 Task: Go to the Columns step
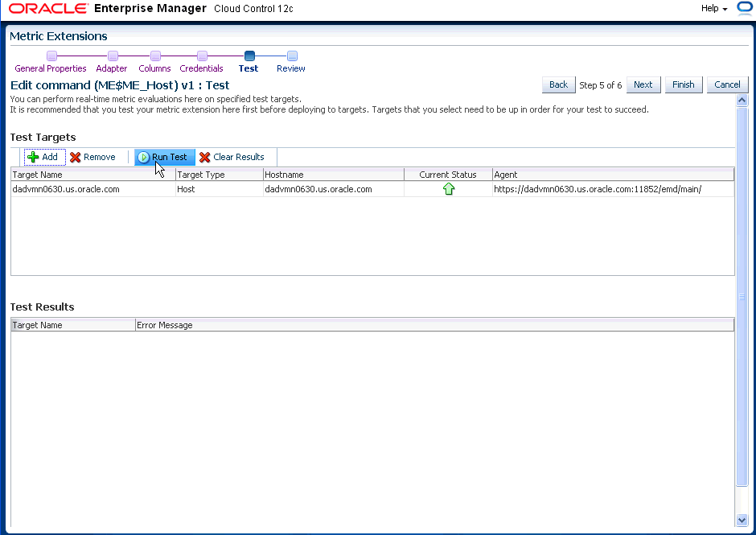coord(154,68)
